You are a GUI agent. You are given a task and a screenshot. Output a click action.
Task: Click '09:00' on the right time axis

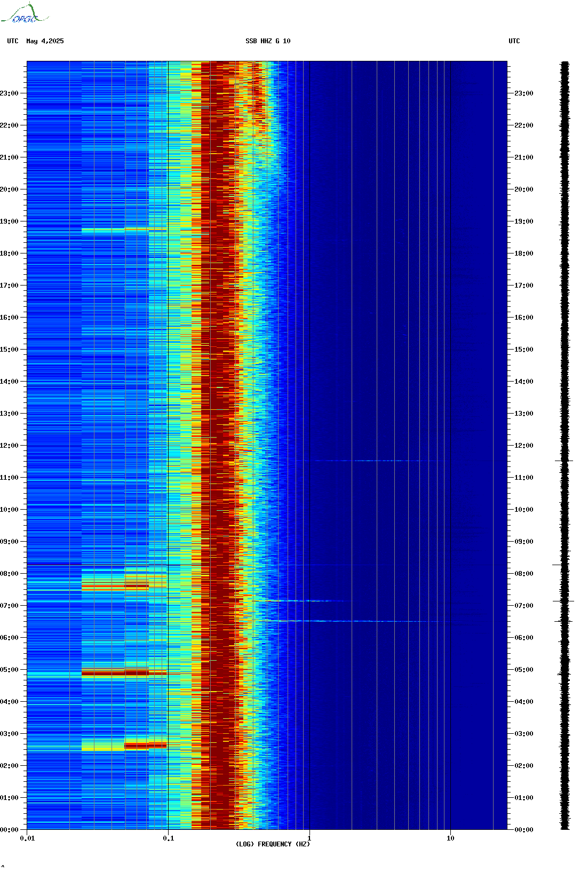click(523, 542)
